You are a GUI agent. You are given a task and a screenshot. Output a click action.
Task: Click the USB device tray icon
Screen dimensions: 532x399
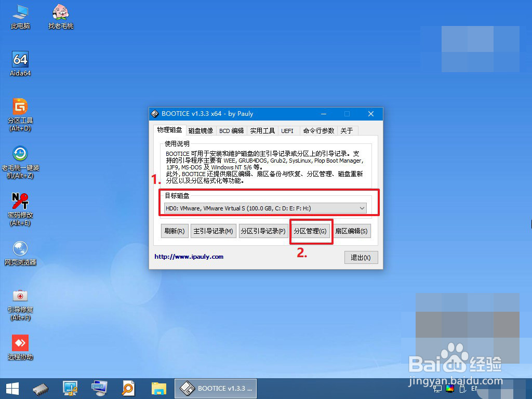(x=462, y=389)
